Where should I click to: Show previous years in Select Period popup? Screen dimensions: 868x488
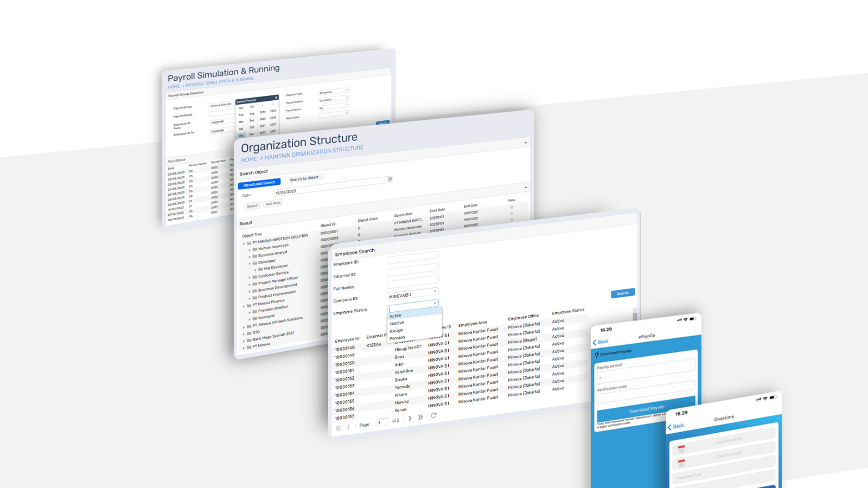263,105
